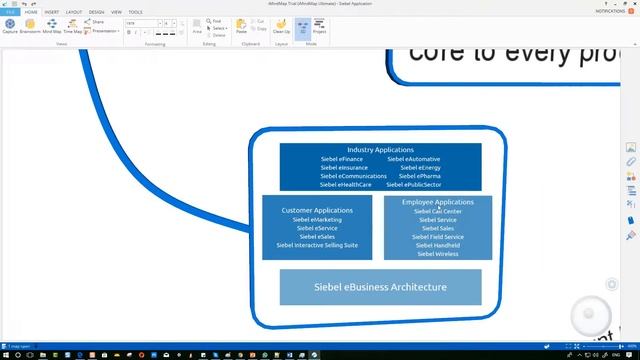
Task: Open NOTIFICATIONS indicator
Action: pyautogui.click(x=615, y=11)
